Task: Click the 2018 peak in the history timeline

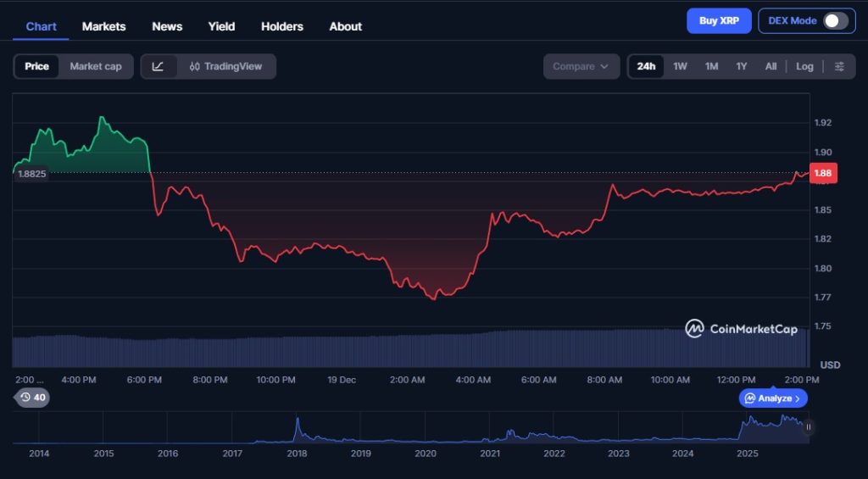Action: [298, 421]
